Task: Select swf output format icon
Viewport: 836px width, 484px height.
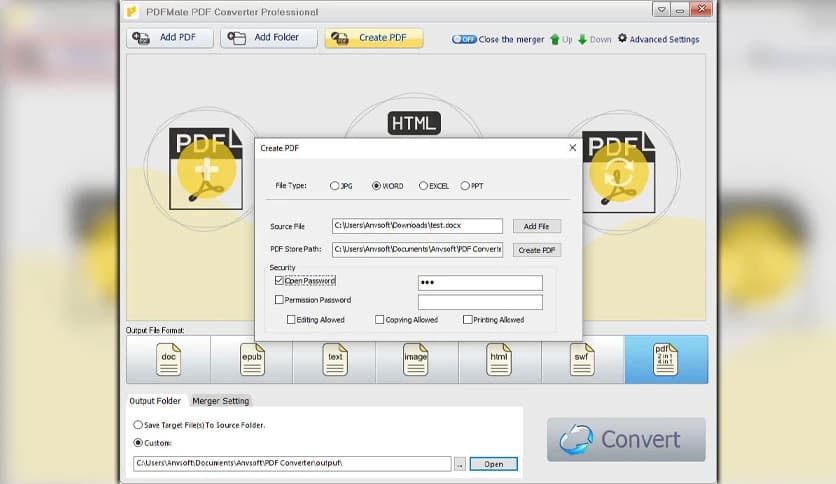Action: coord(582,359)
